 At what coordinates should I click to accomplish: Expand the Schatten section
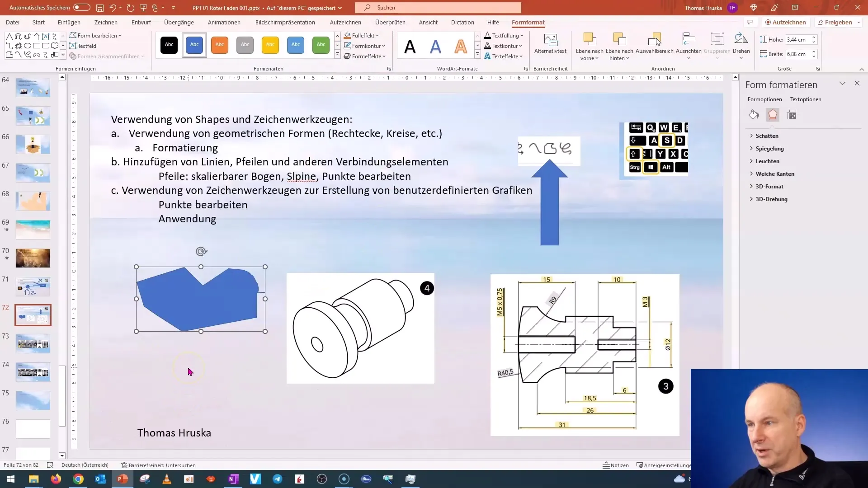764,136
